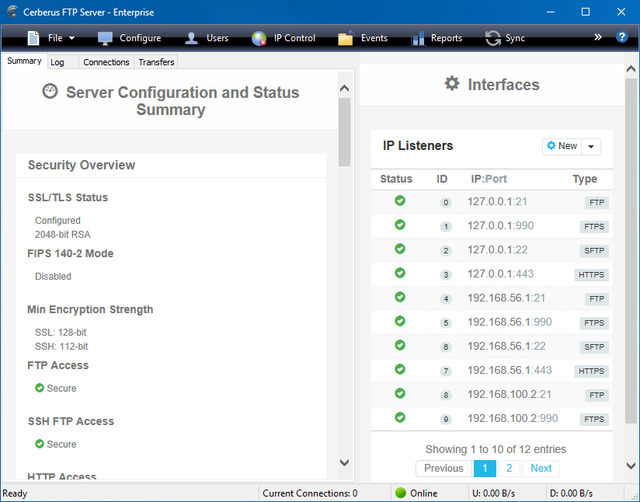Click the New listener button

[x=562, y=146]
